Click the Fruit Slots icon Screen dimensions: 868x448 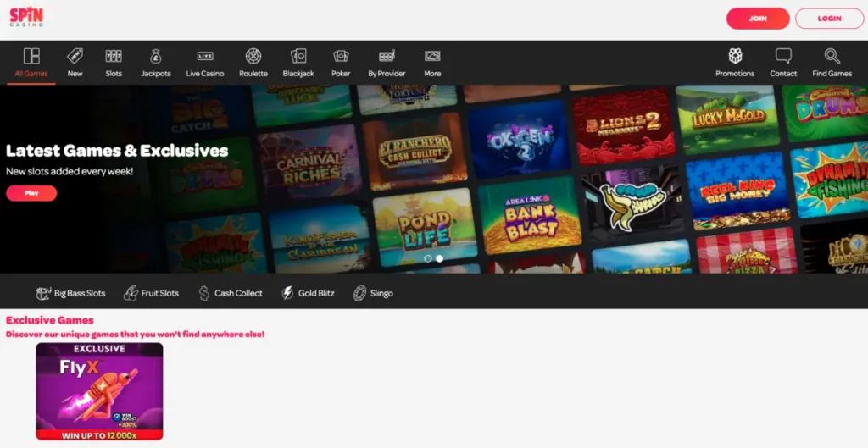tap(131, 293)
